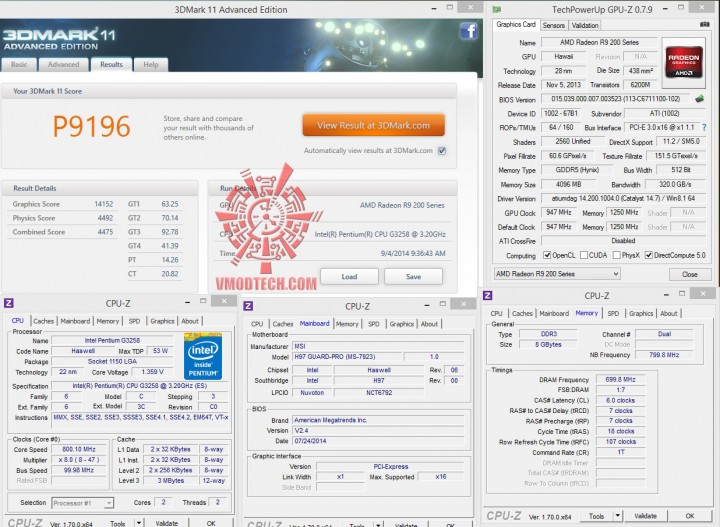Open SPD tab in CPU-Z CPU window
This screenshot has width=720, height=527.
point(134,321)
